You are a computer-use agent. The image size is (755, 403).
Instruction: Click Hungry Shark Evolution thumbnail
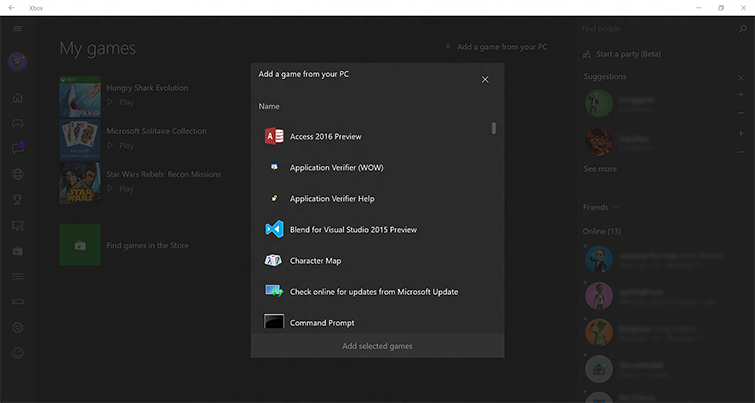coord(80,96)
